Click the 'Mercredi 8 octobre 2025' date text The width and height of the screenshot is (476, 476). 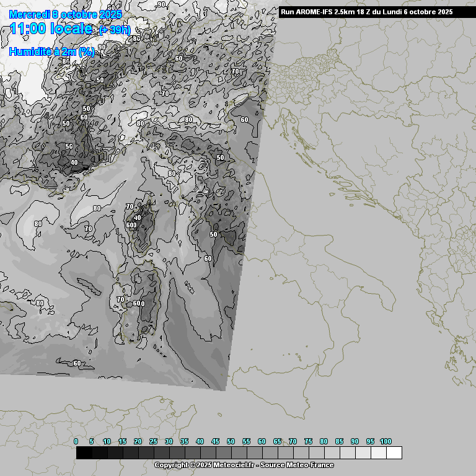click(x=65, y=14)
